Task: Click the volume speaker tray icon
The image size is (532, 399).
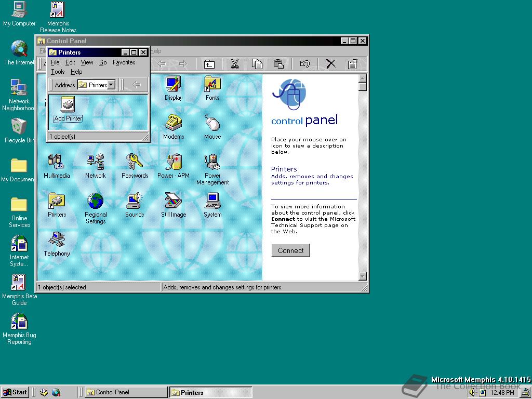Action: (x=472, y=393)
